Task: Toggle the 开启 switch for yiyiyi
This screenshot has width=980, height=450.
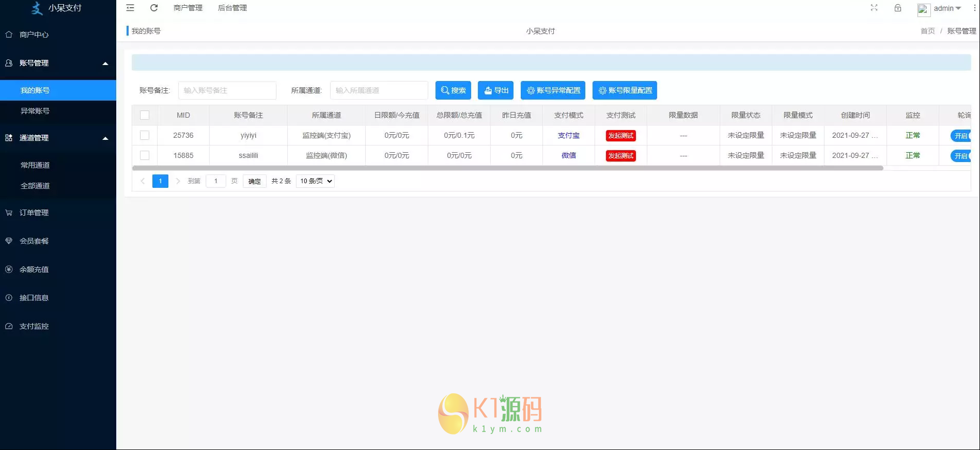Action: pyautogui.click(x=960, y=136)
